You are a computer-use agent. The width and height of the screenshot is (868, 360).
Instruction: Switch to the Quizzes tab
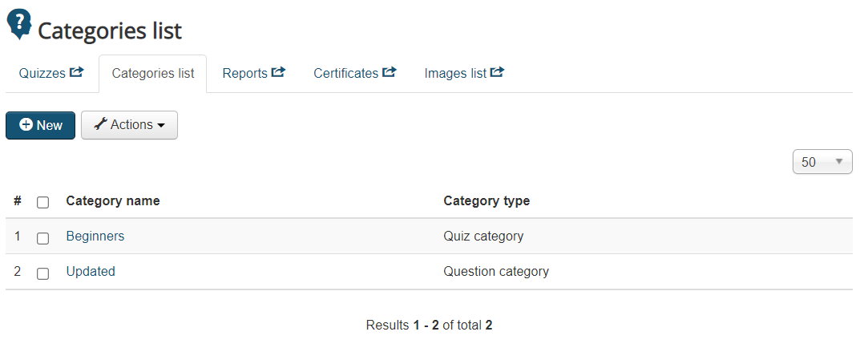tap(42, 73)
